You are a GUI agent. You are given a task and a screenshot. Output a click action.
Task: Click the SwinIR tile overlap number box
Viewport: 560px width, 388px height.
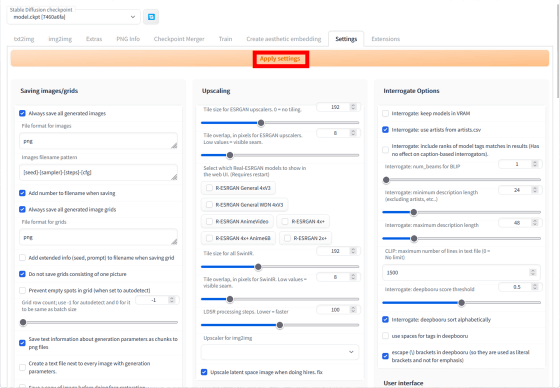tap(338, 277)
